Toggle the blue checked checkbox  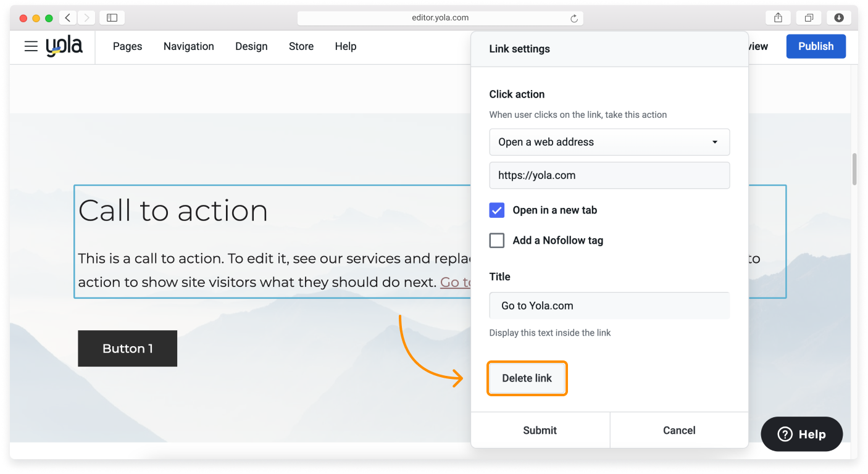[496, 210]
